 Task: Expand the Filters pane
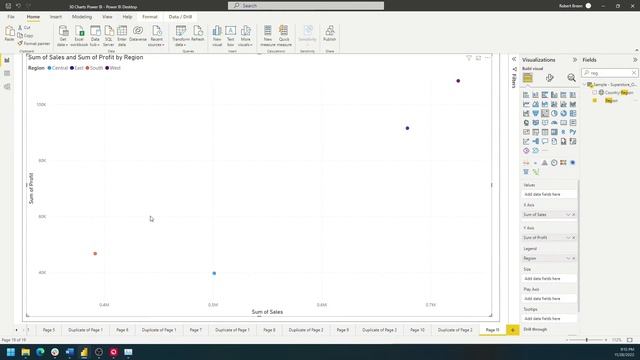[514, 59]
